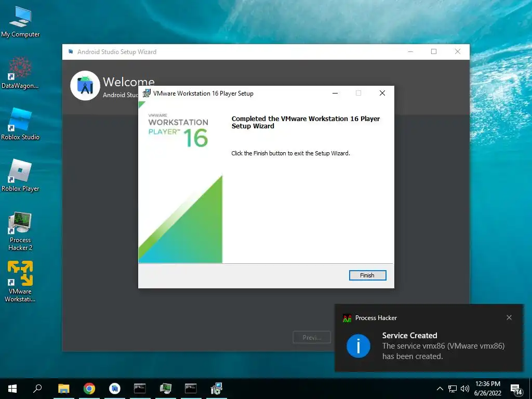Open the network tray icon

click(x=453, y=389)
